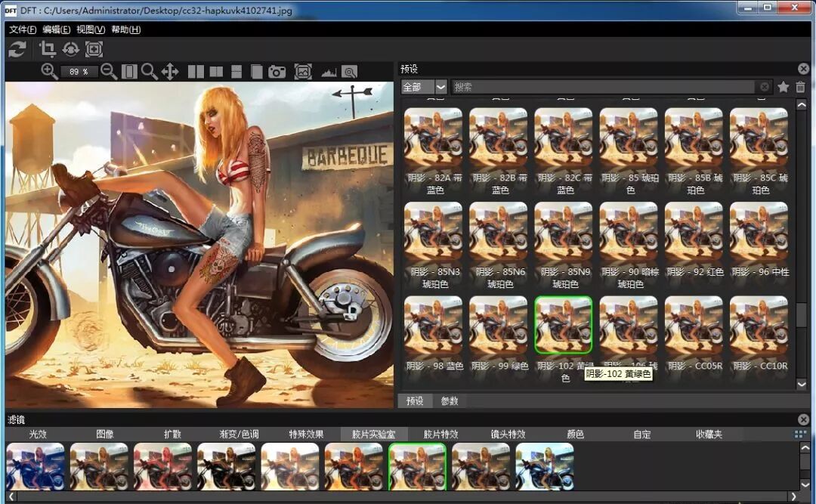Apply preset 阴影 - 85B 琥珀色
The width and height of the screenshot is (816, 504).
click(694, 137)
